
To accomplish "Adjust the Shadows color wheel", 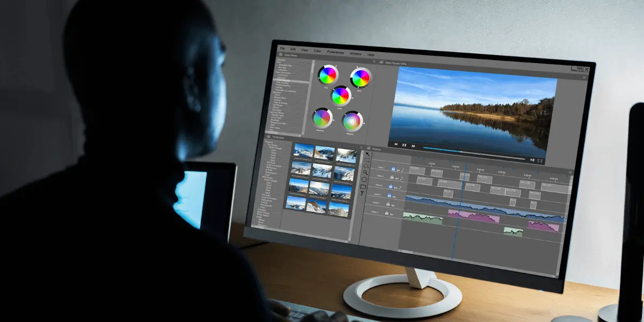I will [322, 119].
